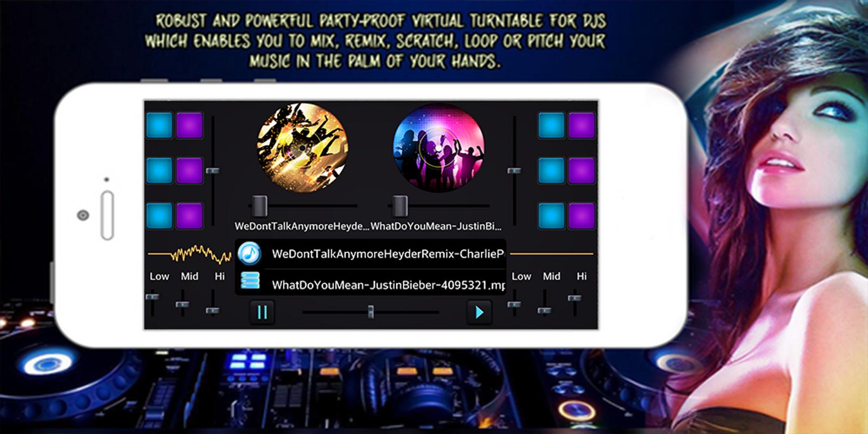Image resolution: width=868 pixels, height=434 pixels.
Task: Tap the top cyan pad on right deck
Action: tap(552, 125)
